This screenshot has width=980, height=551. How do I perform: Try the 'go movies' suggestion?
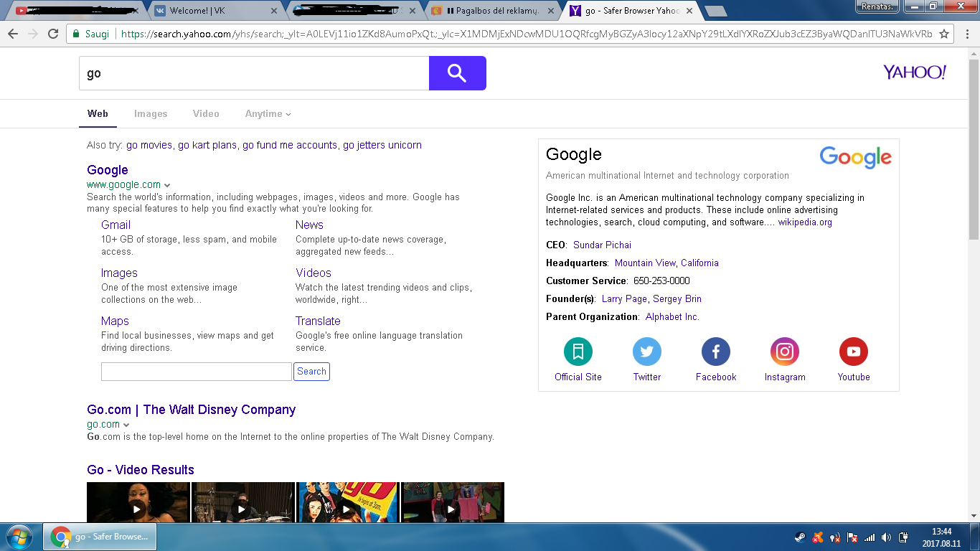[x=149, y=145]
